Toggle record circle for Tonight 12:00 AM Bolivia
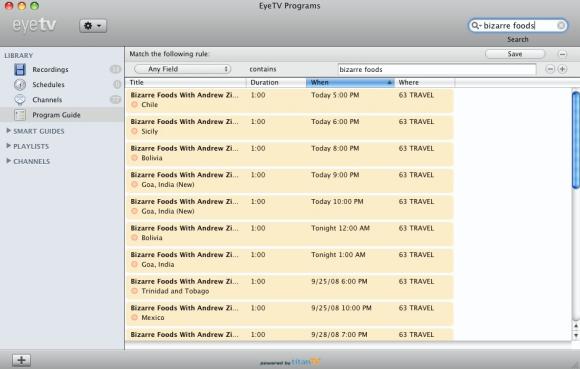580x369 pixels. (x=134, y=238)
